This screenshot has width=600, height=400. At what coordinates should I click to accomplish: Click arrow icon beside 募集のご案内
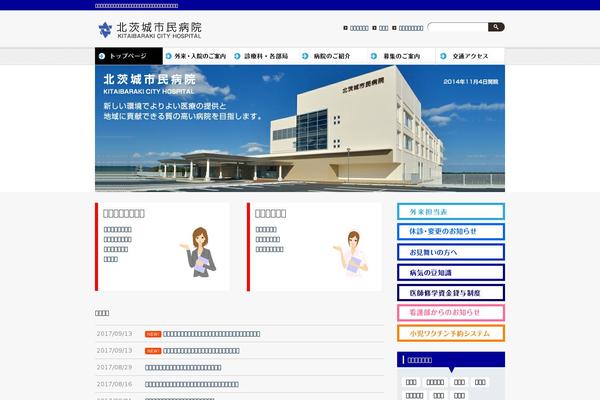(x=374, y=56)
